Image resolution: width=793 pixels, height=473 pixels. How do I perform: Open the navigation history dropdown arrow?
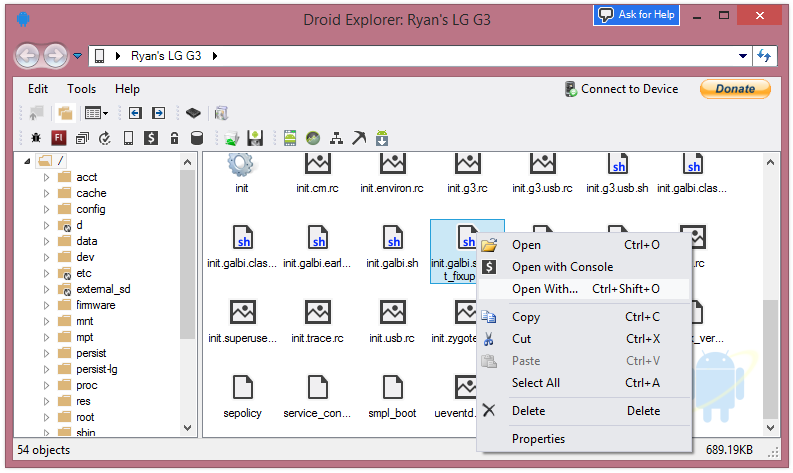[77, 56]
